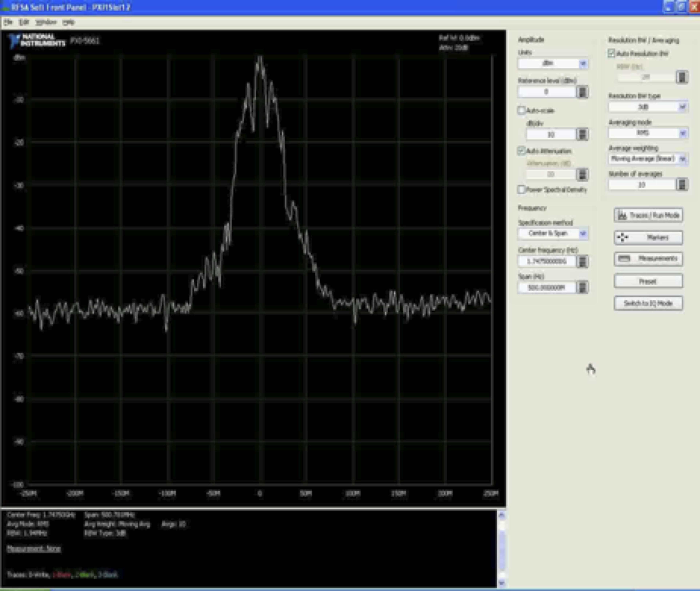Open the Averaging mode dropdown
Screen dimensions: 700x591
[x=648, y=133]
